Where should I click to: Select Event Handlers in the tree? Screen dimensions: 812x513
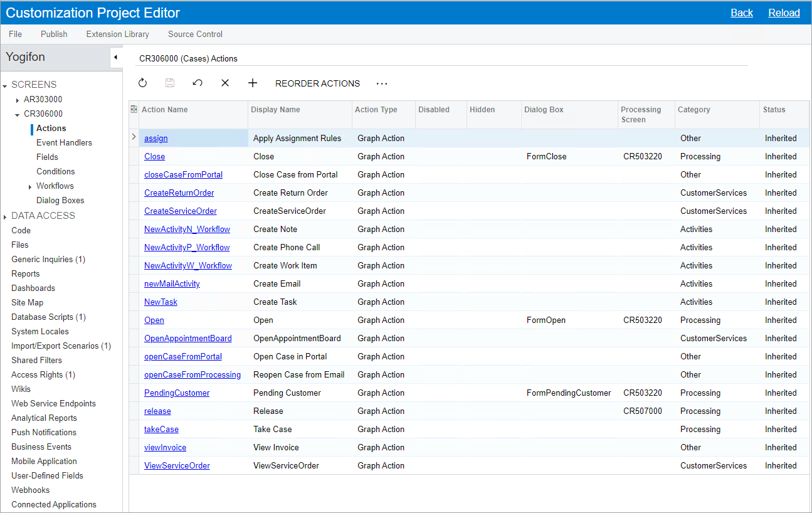64,142
